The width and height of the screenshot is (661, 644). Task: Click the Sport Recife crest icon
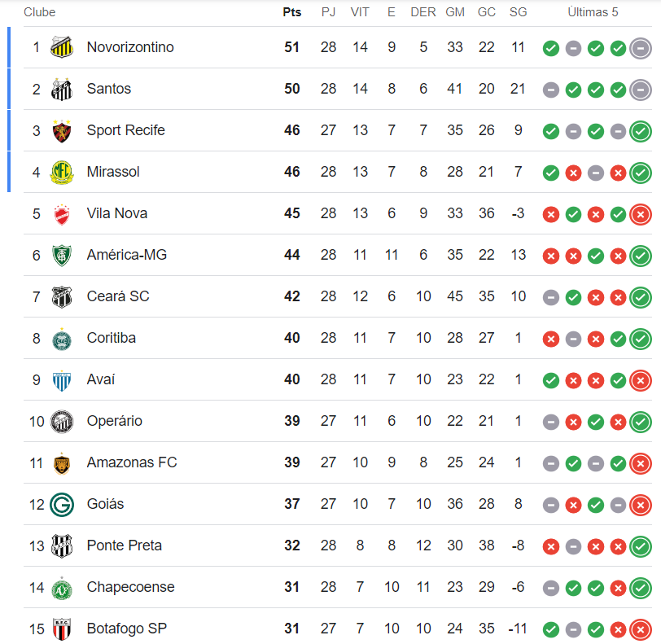(62, 130)
